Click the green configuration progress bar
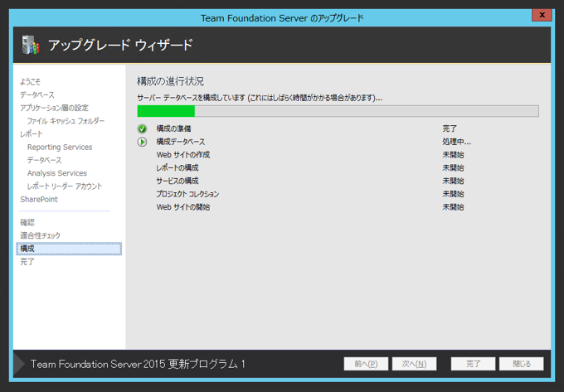Image resolution: width=564 pixels, height=392 pixels. click(x=338, y=111)
